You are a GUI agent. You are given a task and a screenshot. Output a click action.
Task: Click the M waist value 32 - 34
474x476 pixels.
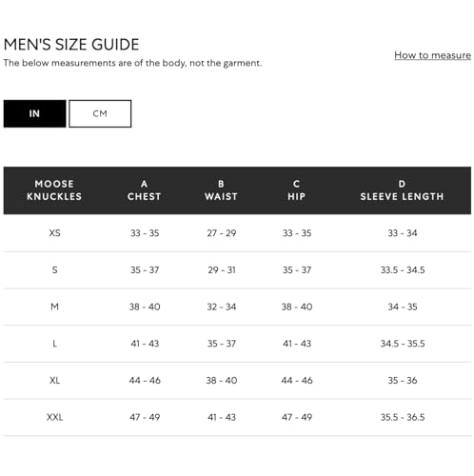pos(222,307)
